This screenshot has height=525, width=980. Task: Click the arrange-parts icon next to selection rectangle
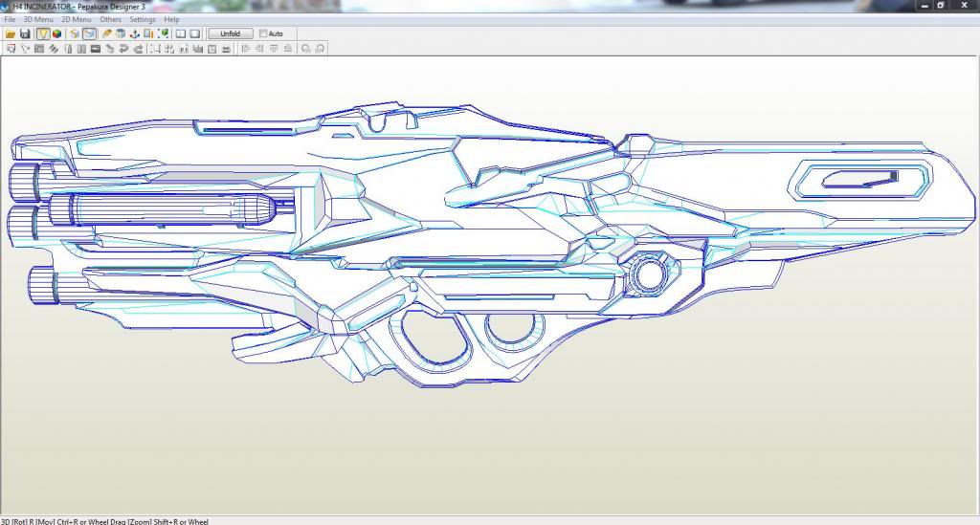(169, 49)
